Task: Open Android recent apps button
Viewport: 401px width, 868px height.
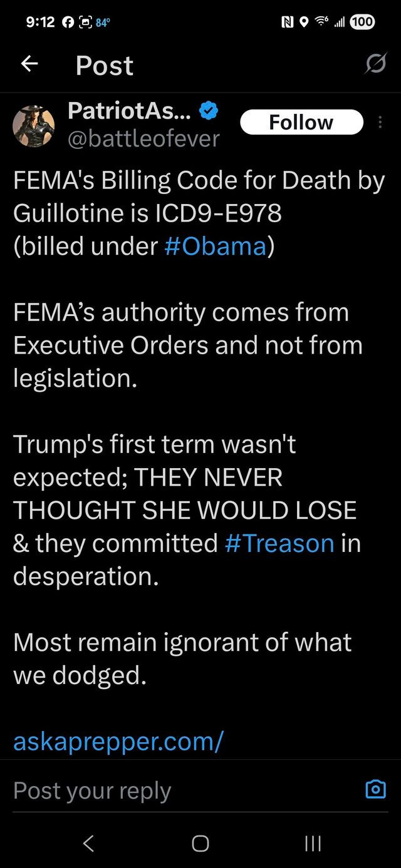Action: pyautogui.click(x=313, y=844)
